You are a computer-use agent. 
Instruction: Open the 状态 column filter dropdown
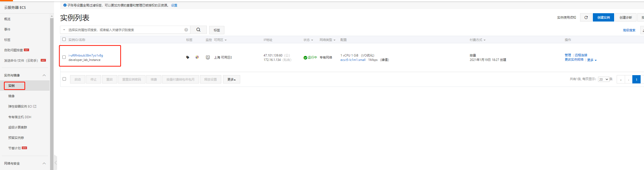[308, 40]
